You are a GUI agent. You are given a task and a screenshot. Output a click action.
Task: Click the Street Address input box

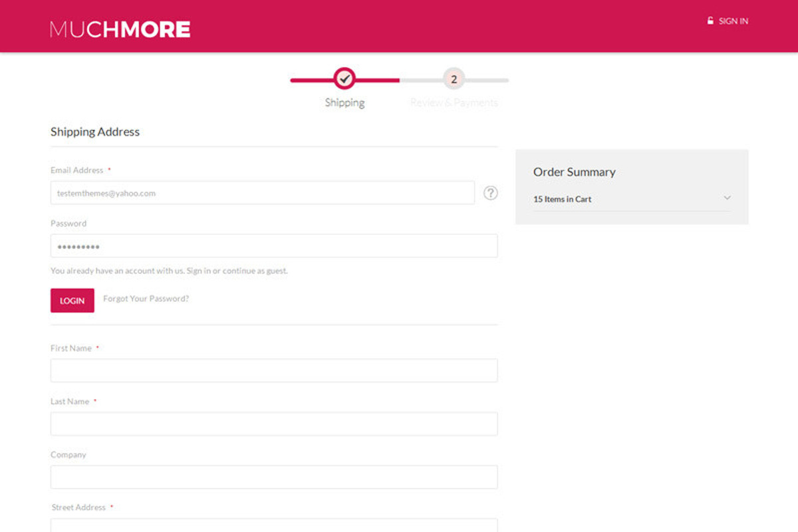pyautogui.click(x=273, y=525)
